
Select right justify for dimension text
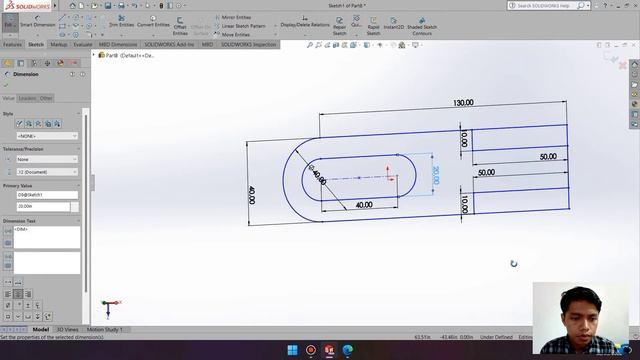click(x=28, y=294)
